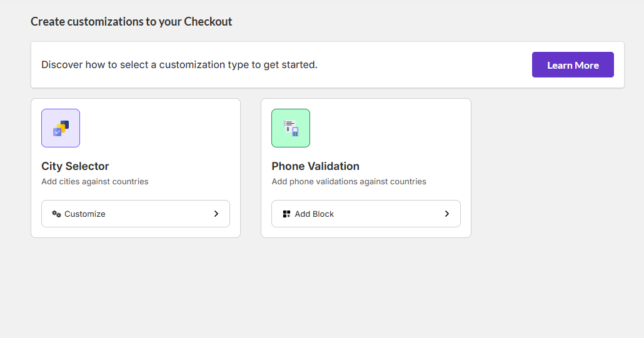
Task: Select the Add Block button label
Action: point(314,214)
